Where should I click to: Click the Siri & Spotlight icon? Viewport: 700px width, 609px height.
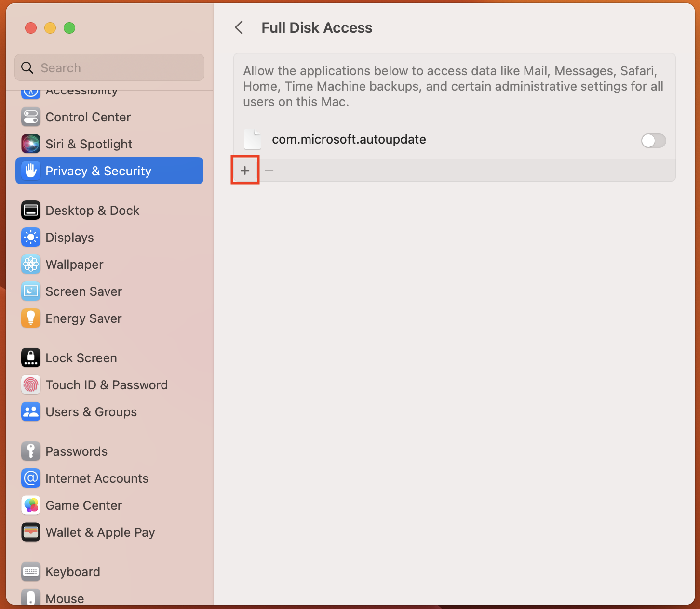(31, 144)
